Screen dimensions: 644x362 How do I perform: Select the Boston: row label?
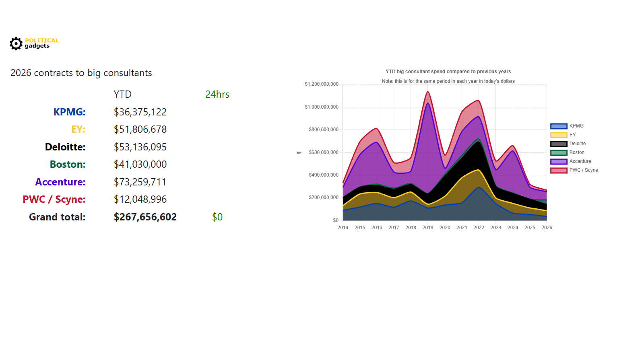coord(68,164)
